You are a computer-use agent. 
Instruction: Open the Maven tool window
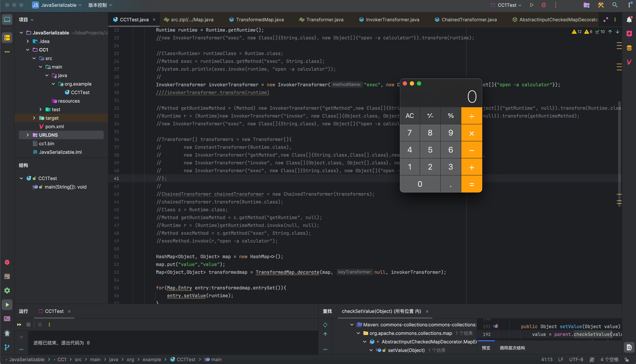[x=629, y=62]
